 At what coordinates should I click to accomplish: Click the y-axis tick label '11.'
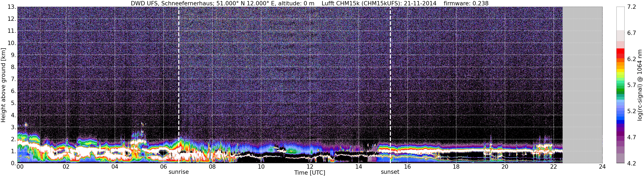[12, 31]
